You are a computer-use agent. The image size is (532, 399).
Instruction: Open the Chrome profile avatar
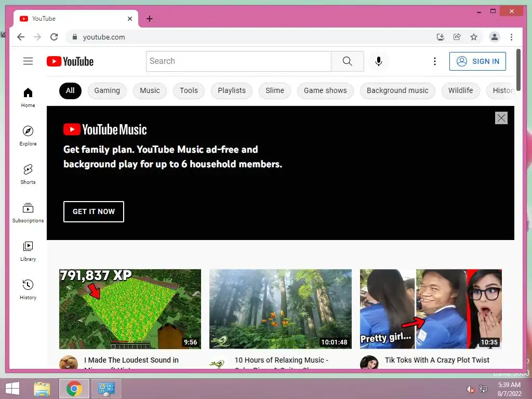point(495,37)
